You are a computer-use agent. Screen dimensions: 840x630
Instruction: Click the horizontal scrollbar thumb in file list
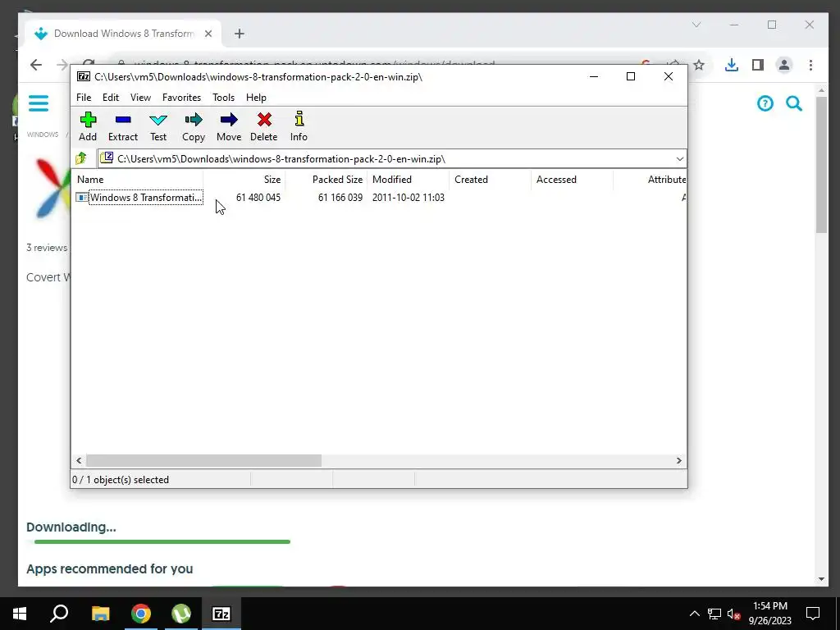pos(203,461)
